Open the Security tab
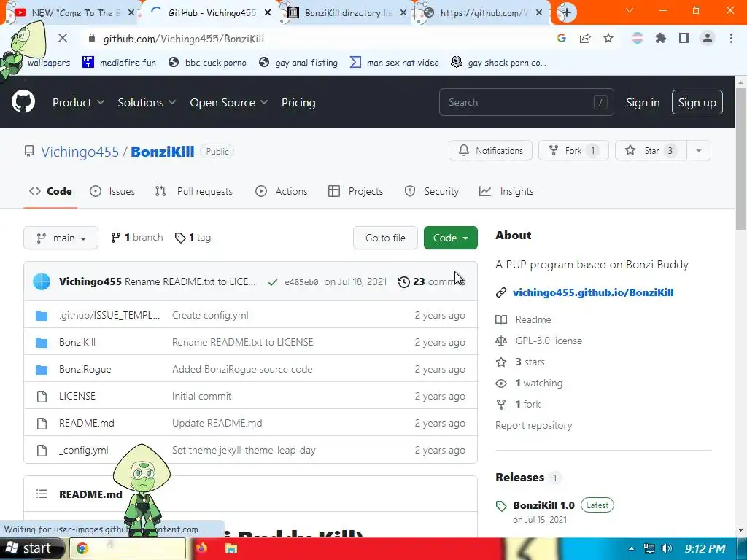Screen dimensions: 747x560 (x=431, y=191)
